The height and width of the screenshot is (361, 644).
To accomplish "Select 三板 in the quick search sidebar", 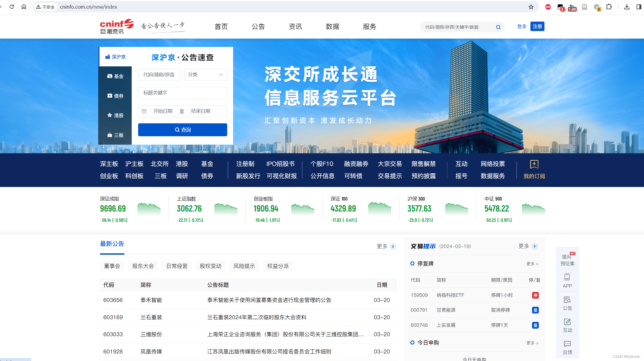I will 115,135.
